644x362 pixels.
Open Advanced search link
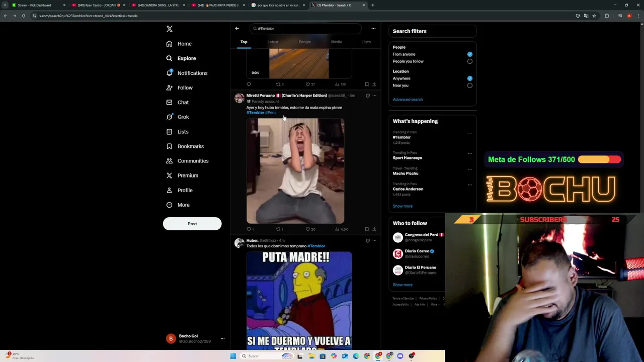tap(408, 100)
